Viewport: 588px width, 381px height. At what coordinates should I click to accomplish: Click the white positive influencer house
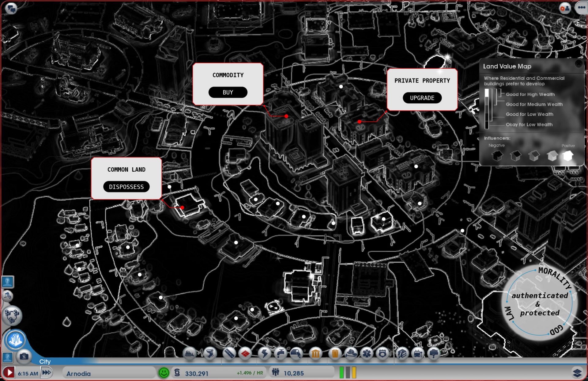567,156
